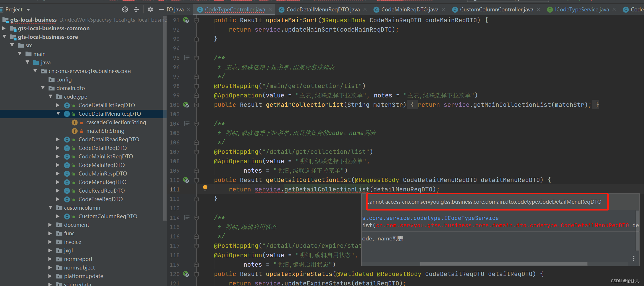Viewport: 644px width, 286px height.
Task: Click getDetailCollectionList call on line 111
Action: [x=327, y=189]
